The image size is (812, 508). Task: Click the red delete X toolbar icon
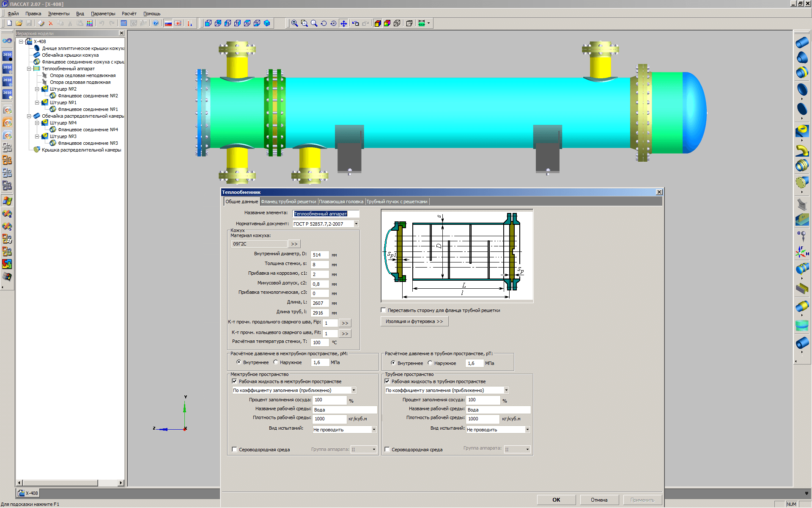[51, 23]
